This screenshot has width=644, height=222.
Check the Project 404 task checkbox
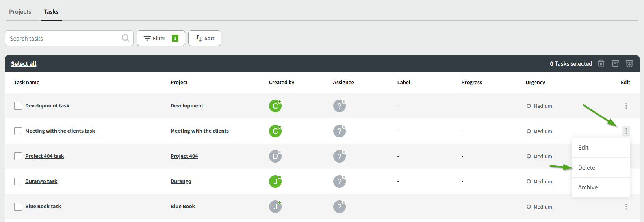click(x=18, y=156)
